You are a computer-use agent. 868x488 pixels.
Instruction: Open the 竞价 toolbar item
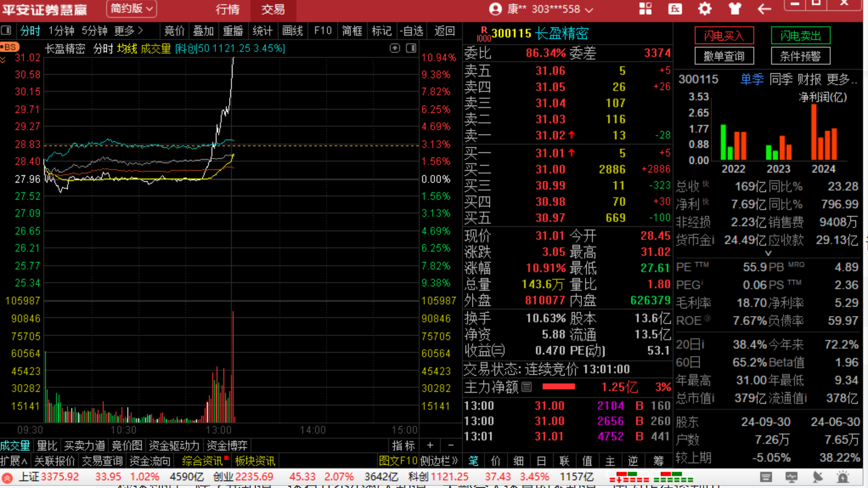click(x=174, y=31)
